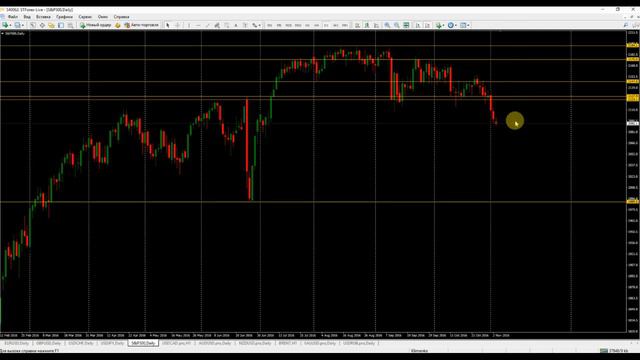Switch to M30 timeframe

coord(298,25)
